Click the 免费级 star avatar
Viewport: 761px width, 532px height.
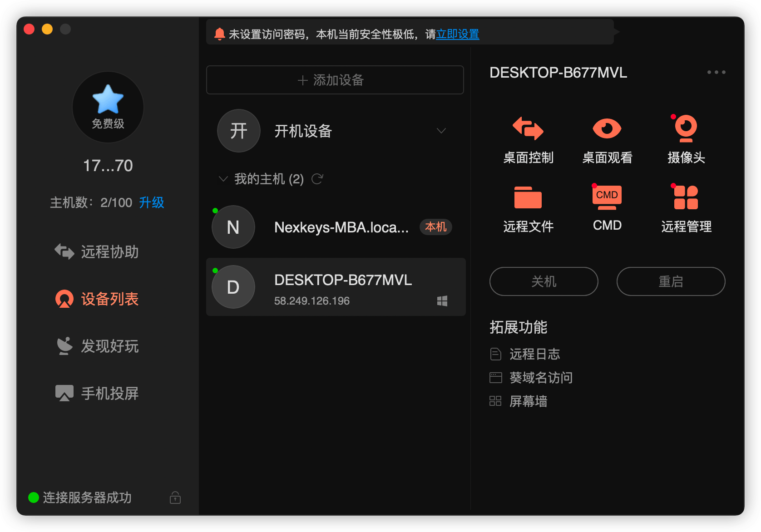point(108,107)
